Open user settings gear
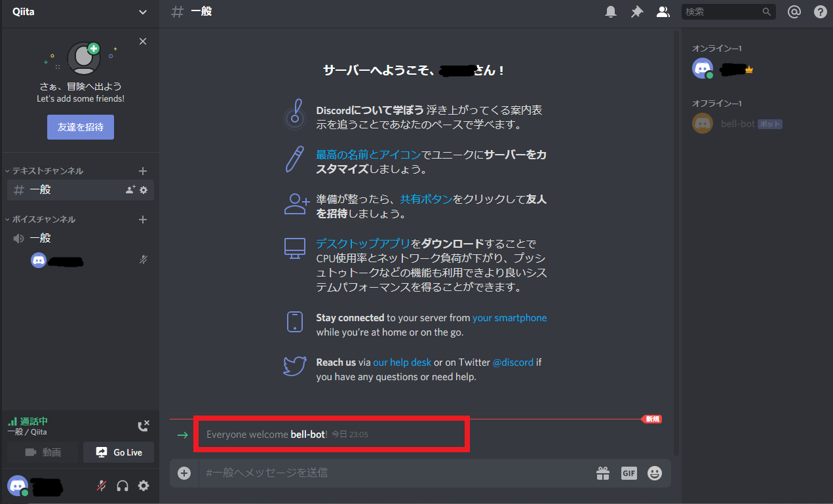 144,486
